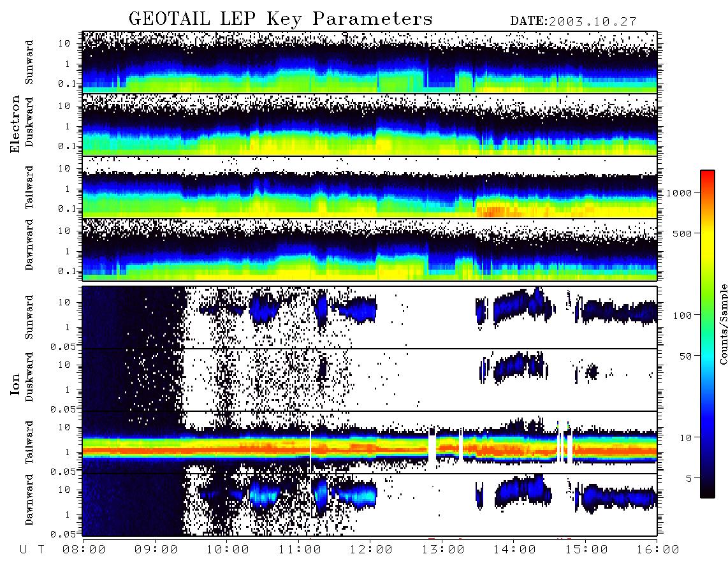Select the Ion 'Dawnward' axis label
This screenshot has height=561, width=728.
(29, 500)
